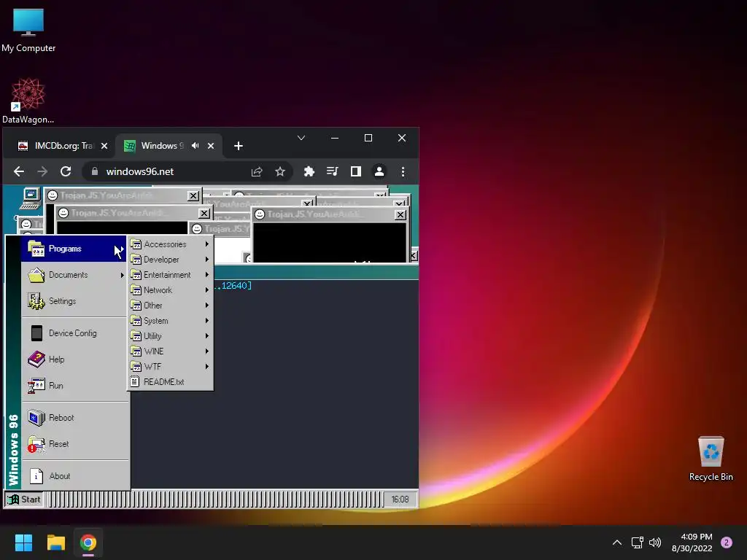Choose Reboot in the start menu
The image size is (747, 560).
[74, 418]
